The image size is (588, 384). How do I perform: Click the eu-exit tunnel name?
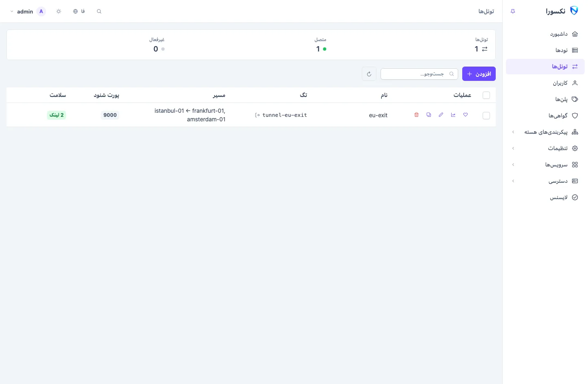(378, 115)
